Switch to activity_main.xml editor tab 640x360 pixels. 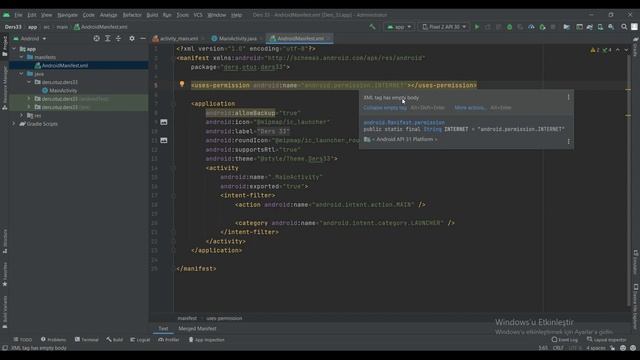coord(178,39)
